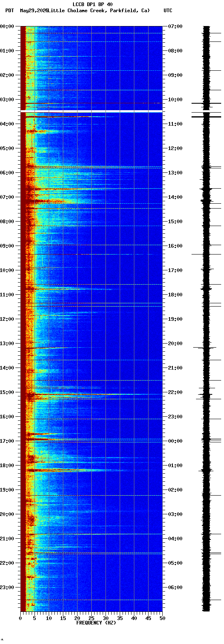Click the 15:00 PDT time label

coord(7,392)
